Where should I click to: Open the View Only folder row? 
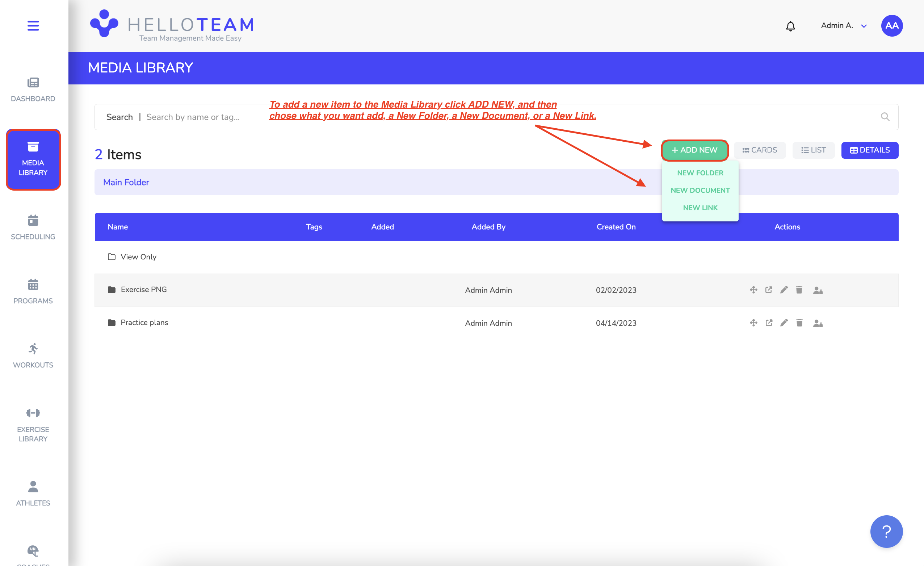[x=138, y=257]
